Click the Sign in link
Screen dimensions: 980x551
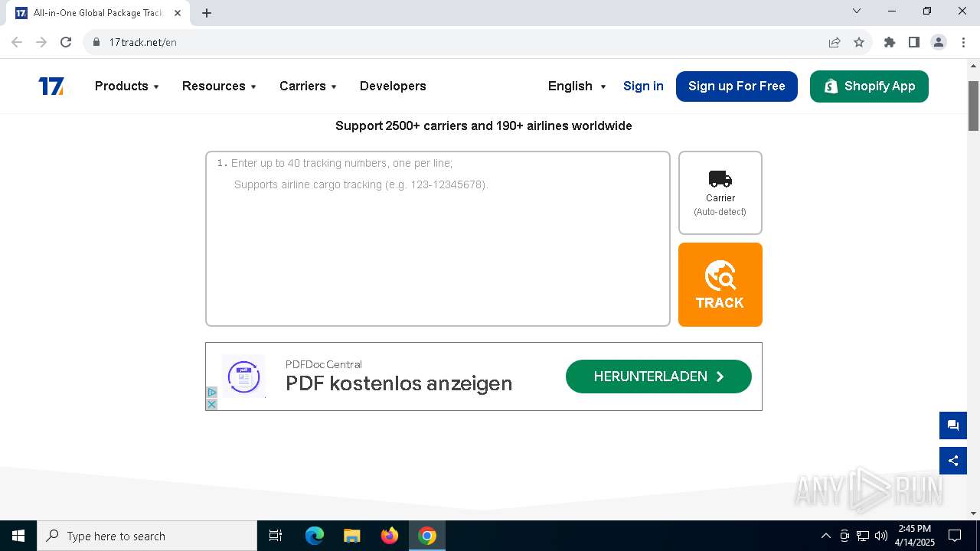643,86
